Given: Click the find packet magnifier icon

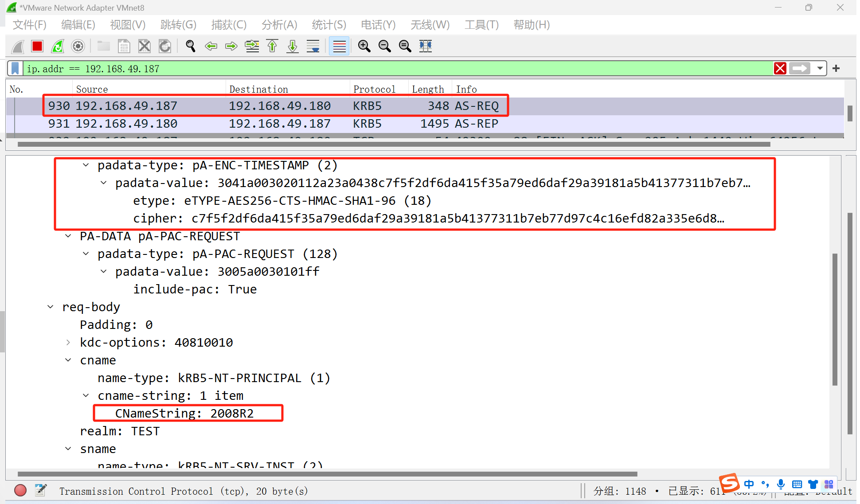Looking at the screenshot, I should pos(191,46).
